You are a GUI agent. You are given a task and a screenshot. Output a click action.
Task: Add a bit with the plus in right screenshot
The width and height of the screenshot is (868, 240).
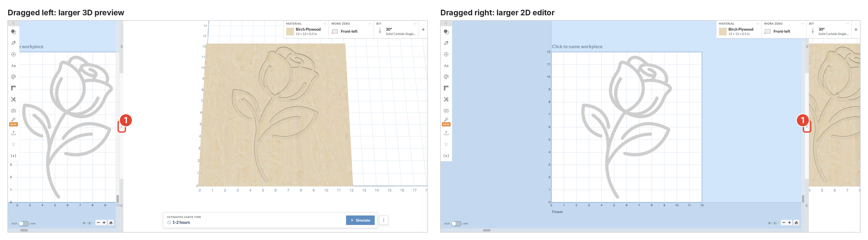point(856,30)
